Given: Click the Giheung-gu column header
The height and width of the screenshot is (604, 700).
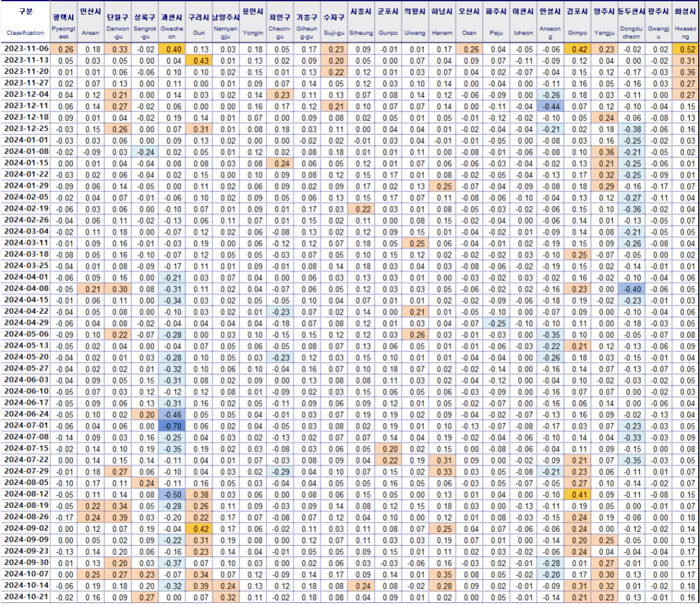Looking at the screenshot, I should [307, 22].
